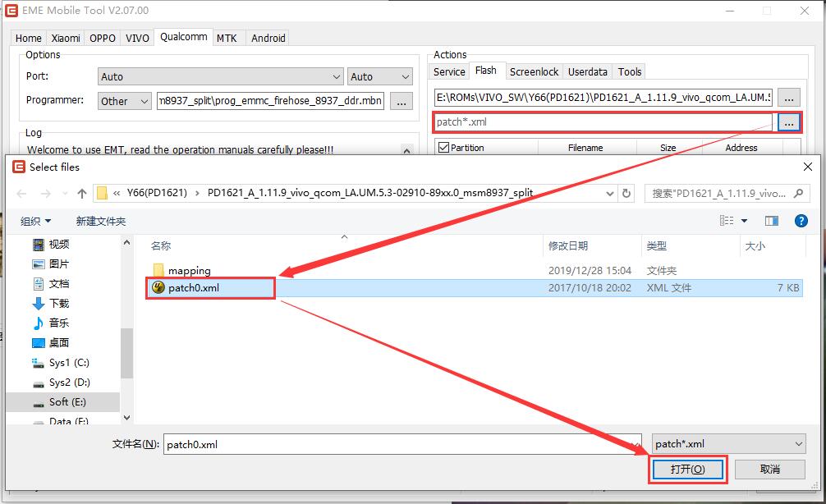Screen dimensions: 826x504
Task: Select the 音乐 music library
Action: 51,323
